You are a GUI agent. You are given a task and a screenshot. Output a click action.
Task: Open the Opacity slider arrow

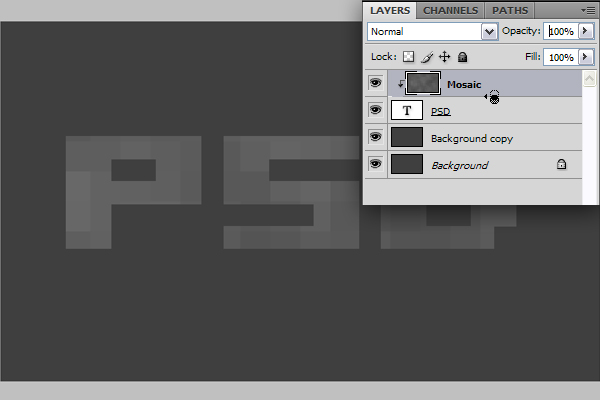point(585,31)
